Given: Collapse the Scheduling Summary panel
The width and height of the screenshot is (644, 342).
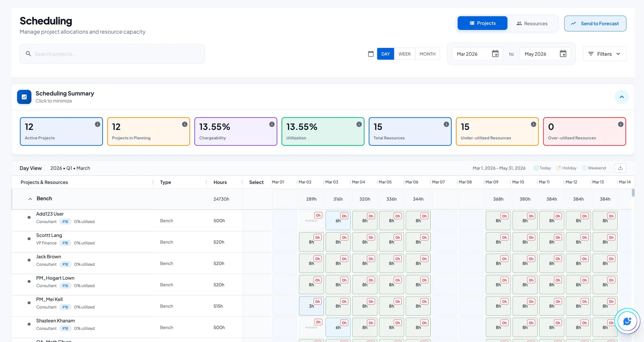Looking at the screenshot, I should (622, 97).
